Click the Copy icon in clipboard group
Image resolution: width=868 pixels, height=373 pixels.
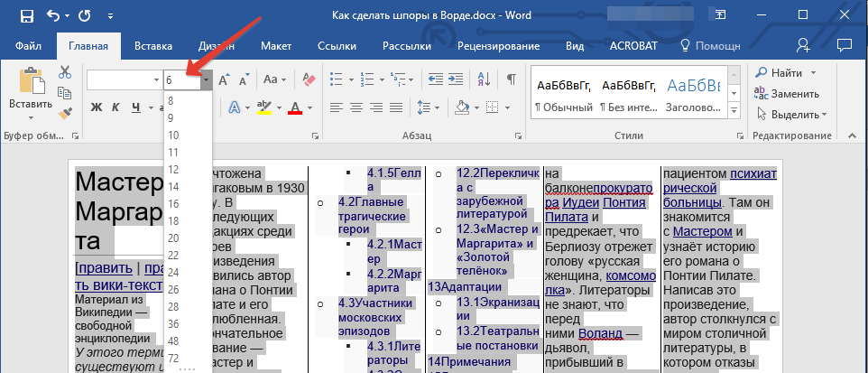tap(65, 92)
